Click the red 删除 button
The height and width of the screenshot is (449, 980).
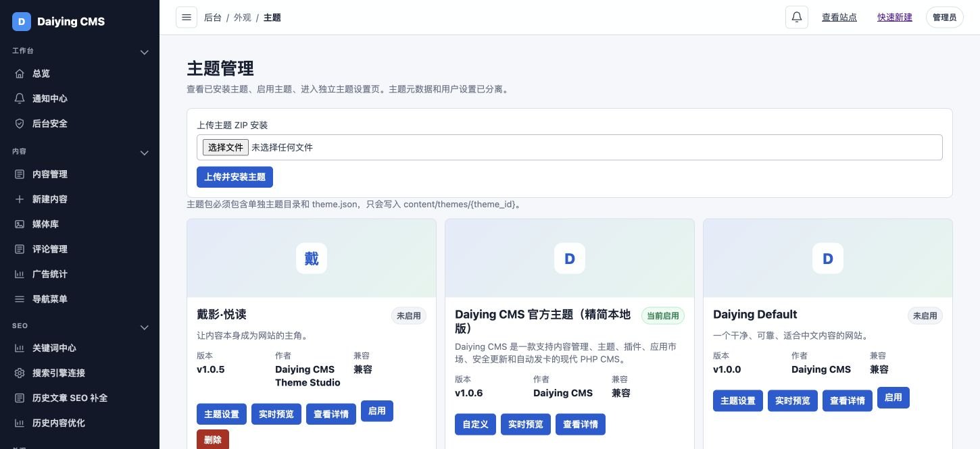click(213, 440)
